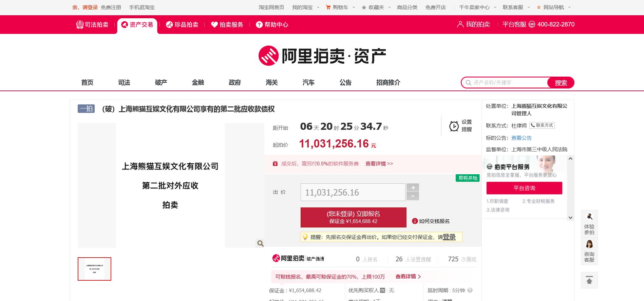Decrease bid with the minus stepper
644x301 pixels.
(413, 196)
